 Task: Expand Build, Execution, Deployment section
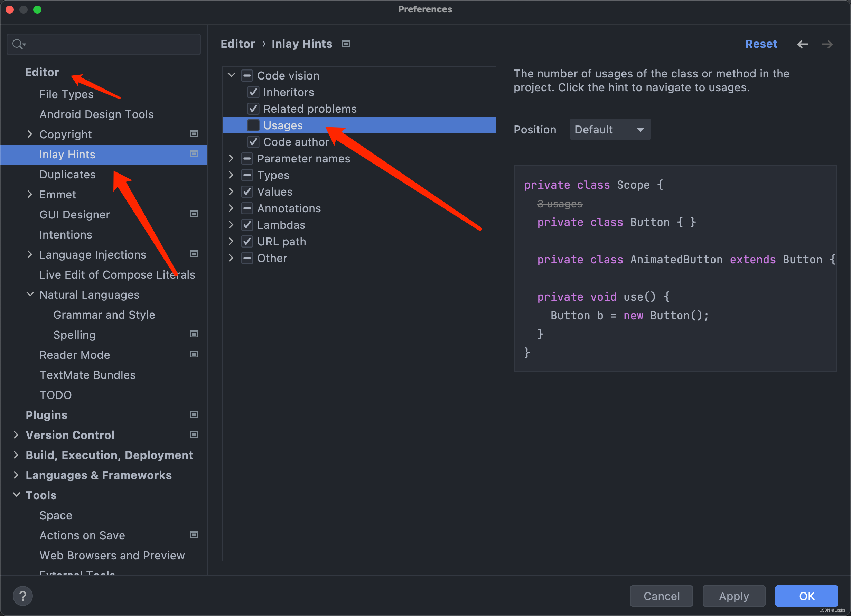pos(16,455)
